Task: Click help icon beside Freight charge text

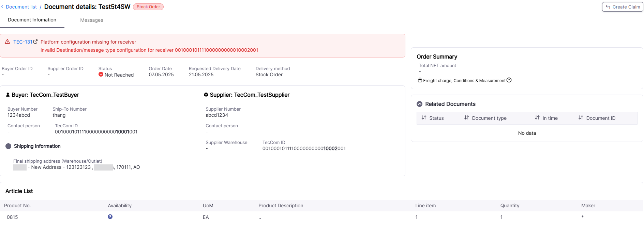Action: 509,80
